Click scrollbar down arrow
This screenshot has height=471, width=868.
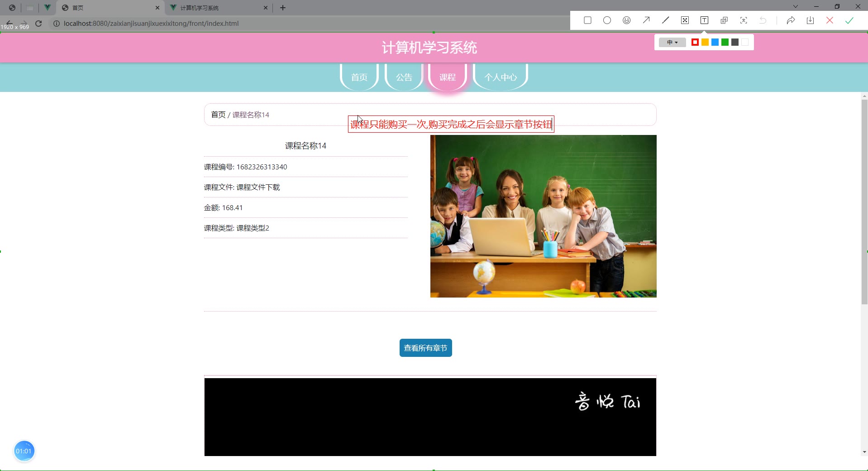tap(864, 452)
